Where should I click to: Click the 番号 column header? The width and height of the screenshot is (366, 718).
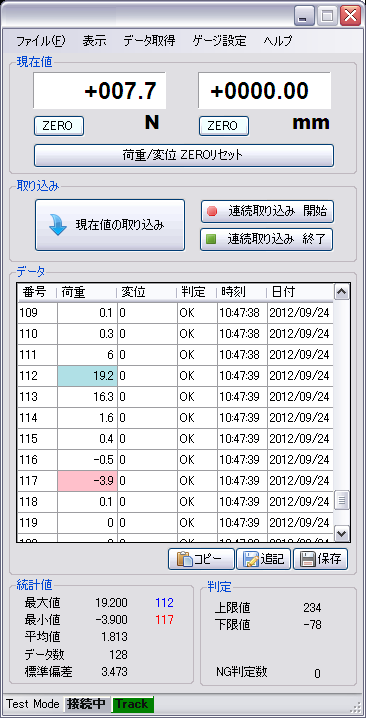37,292
